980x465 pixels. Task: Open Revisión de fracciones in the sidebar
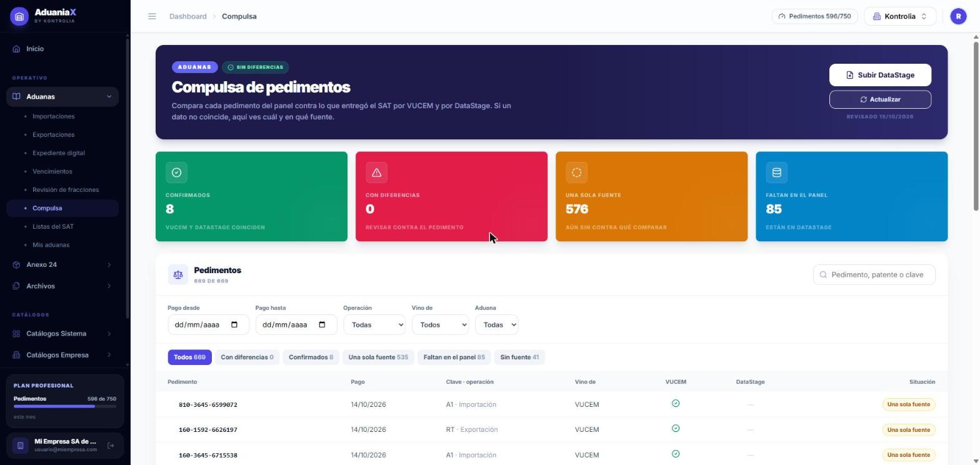pos(66,190)
